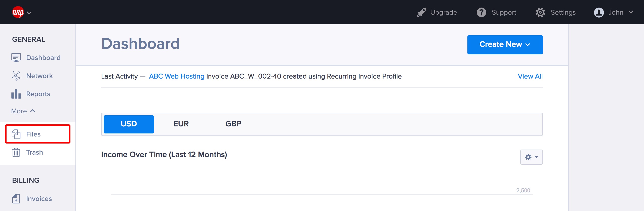
Task: Click the Trash bin icon
Action: click(x=16, y=152)
